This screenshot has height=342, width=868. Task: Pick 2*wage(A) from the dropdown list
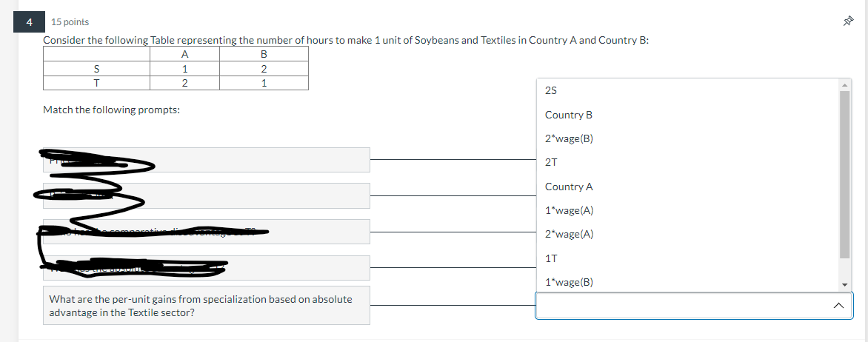(689, 234)
